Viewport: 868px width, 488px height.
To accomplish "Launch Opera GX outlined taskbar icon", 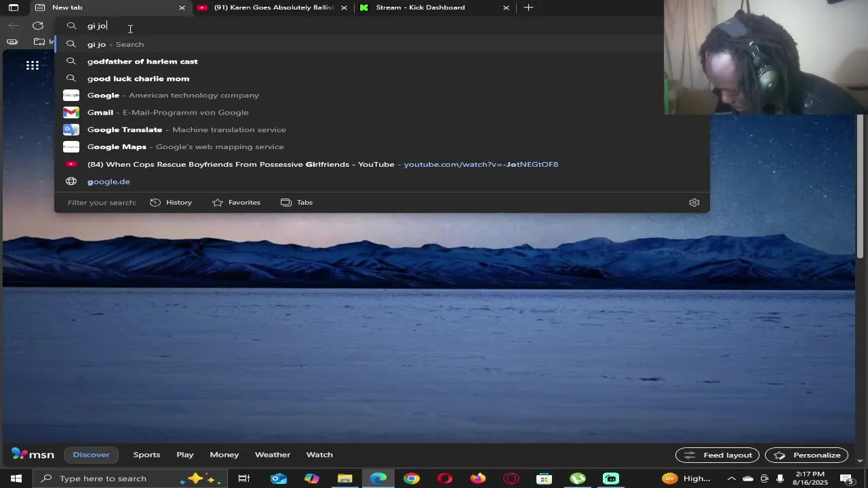I will (511, 479).
